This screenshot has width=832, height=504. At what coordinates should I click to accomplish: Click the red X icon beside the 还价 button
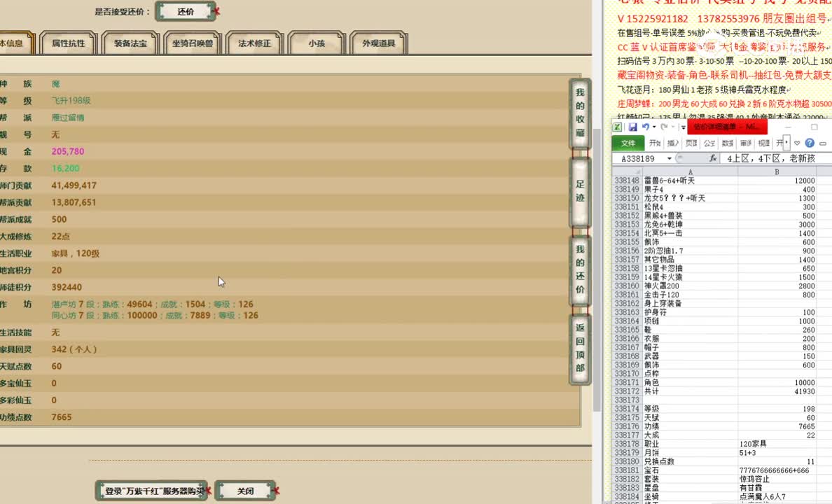[x=219, y=10]
